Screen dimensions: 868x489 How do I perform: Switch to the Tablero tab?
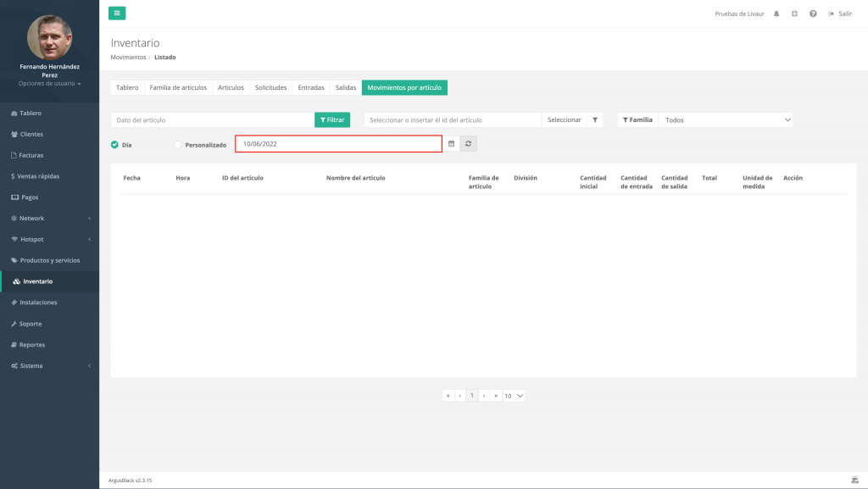pyautogui.click(x=127, y=87)
